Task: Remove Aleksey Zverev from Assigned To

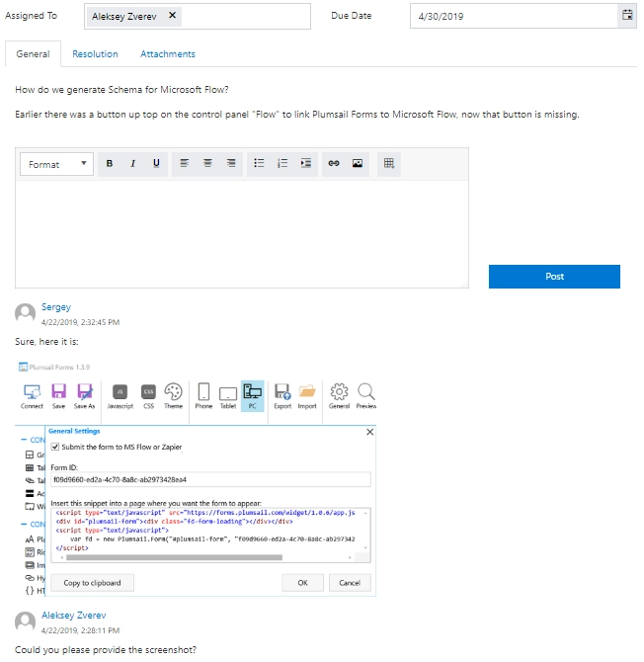Action: (172, 15)
